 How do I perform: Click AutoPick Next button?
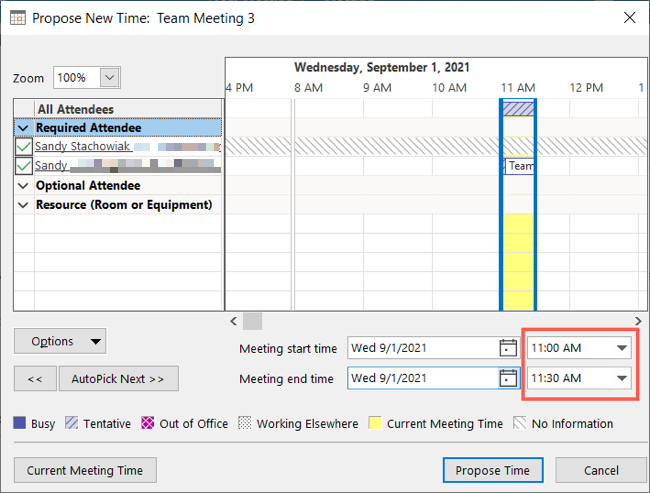(x=118, y=379)
